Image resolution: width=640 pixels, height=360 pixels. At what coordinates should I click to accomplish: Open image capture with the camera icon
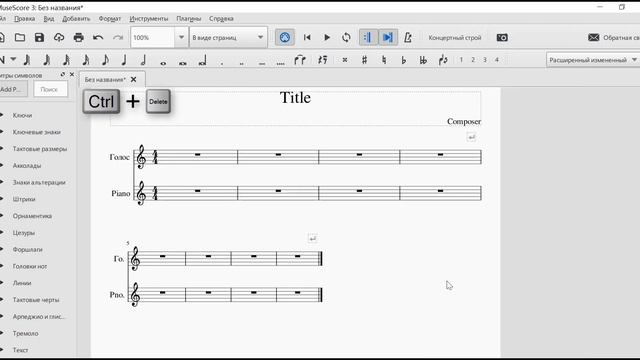tap(502, 38)
